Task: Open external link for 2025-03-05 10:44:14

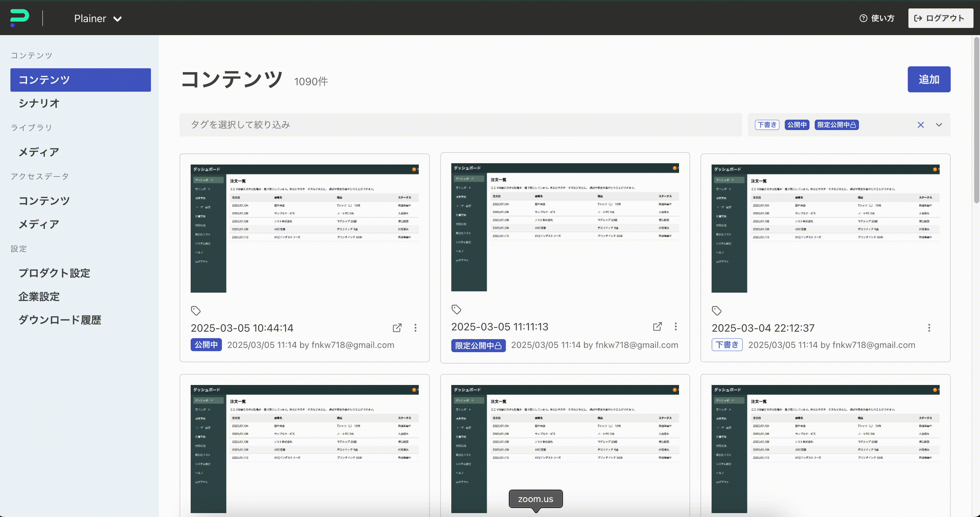Action: coord(397,328)
